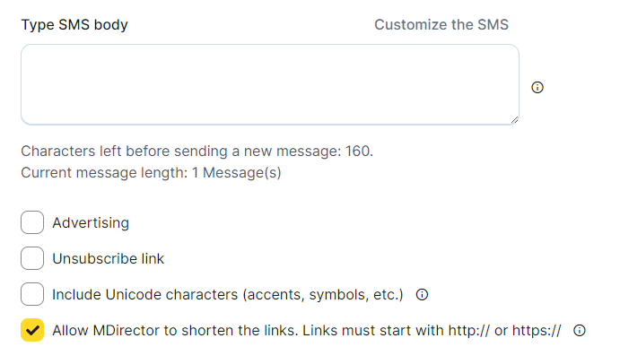
Task: Select the Include Unicode characters label
Action: tap(228, 294)
